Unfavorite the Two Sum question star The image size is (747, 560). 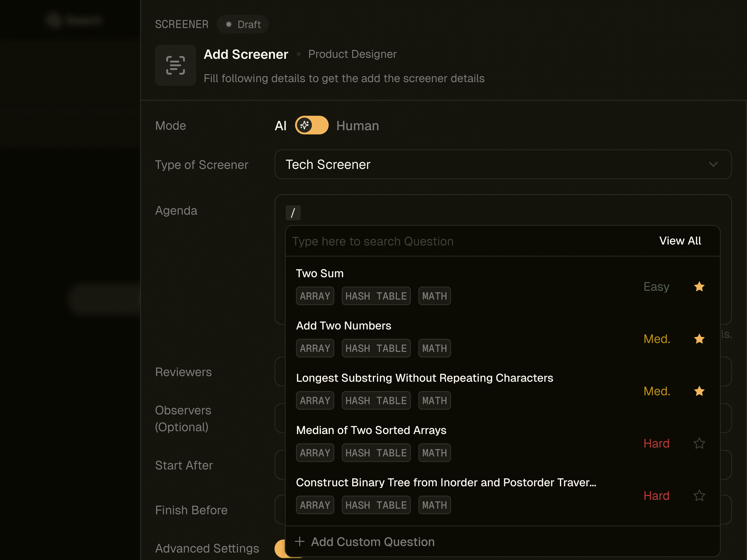coord(699,287)
